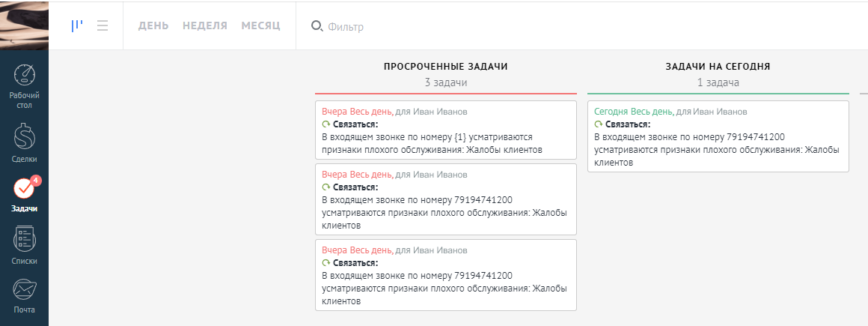Image resolution: width=868 pixels, height=326 pixels.
Task: Open the Списки sidebar icon
Action: (x=25, y=239)
